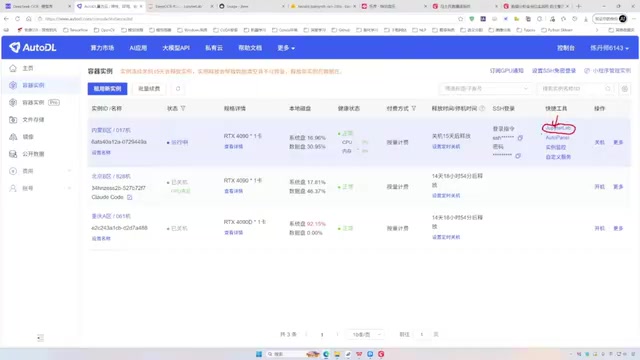Expand the 费用 sidebar group
The height and width of the screenshot is (360, 640).
[40, 171]
